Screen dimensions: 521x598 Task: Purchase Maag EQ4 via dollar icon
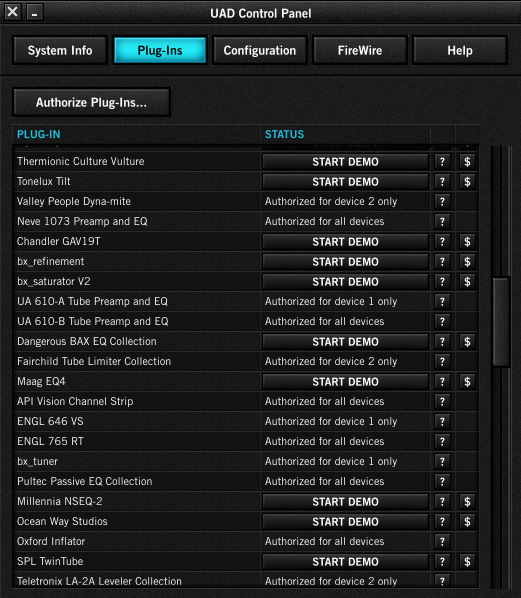467,381
